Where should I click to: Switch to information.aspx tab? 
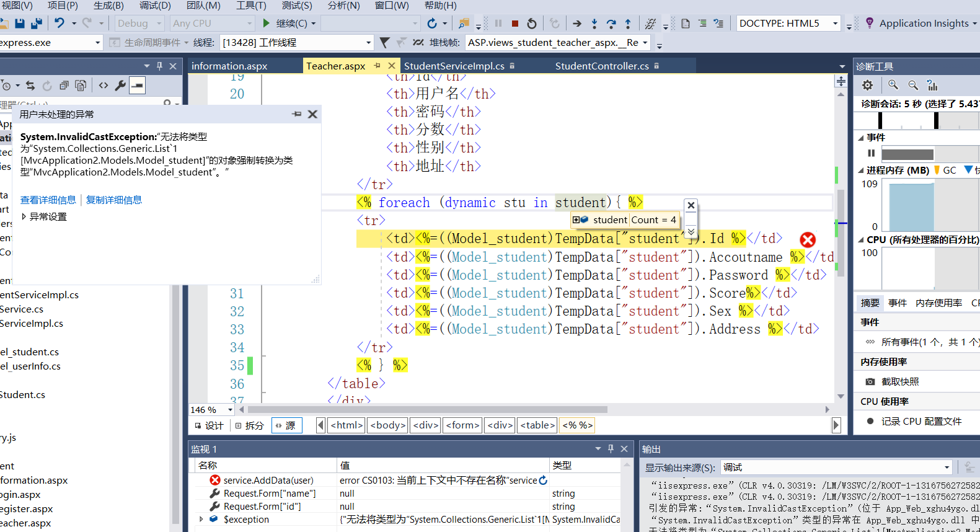tap(229, 66)
